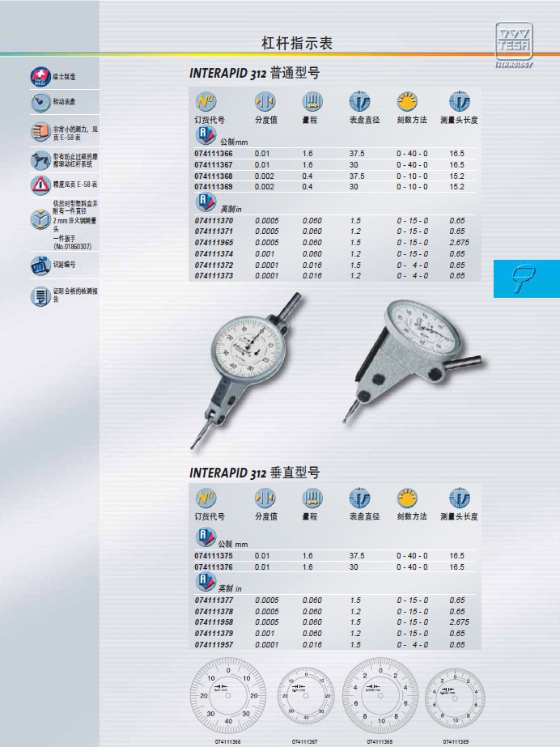The image size is (560, 747).
Task: Click the probe length icon in 普通型号 table
Action: coord(460,101)
